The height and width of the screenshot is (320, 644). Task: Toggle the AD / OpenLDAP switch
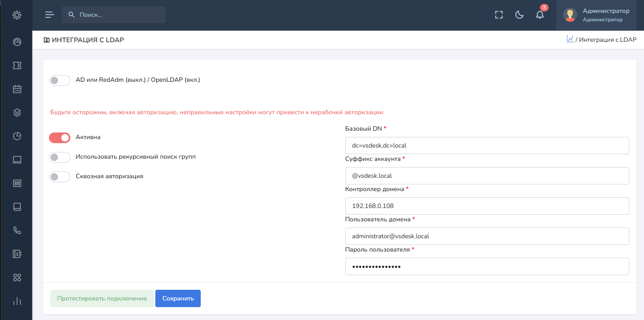[60, 80]
